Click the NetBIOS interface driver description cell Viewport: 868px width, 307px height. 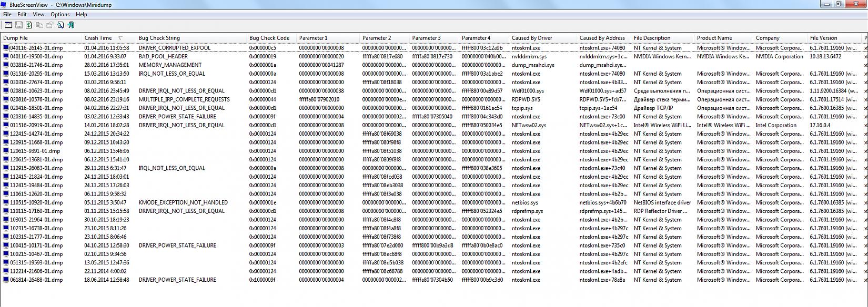662,202
